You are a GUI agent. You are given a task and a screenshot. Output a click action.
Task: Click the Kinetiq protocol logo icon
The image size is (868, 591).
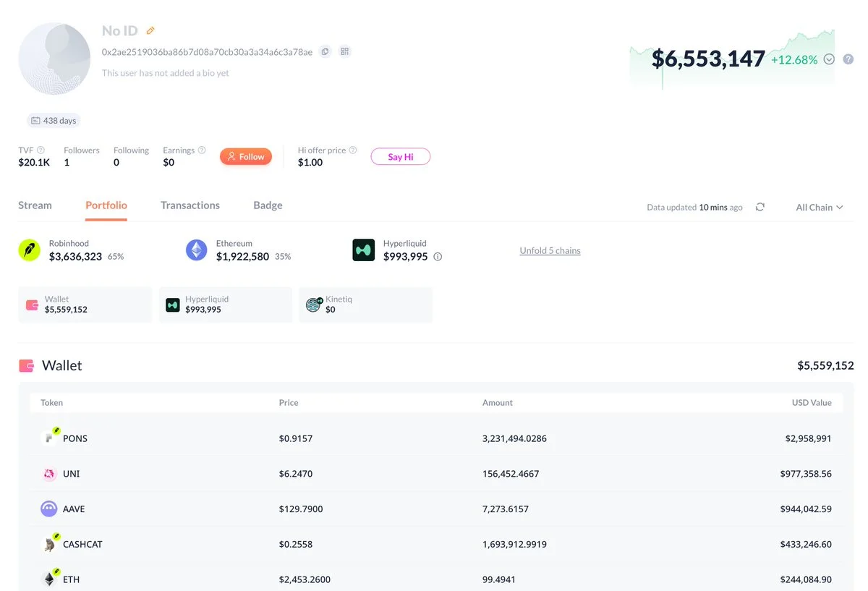tap(314, 305)
